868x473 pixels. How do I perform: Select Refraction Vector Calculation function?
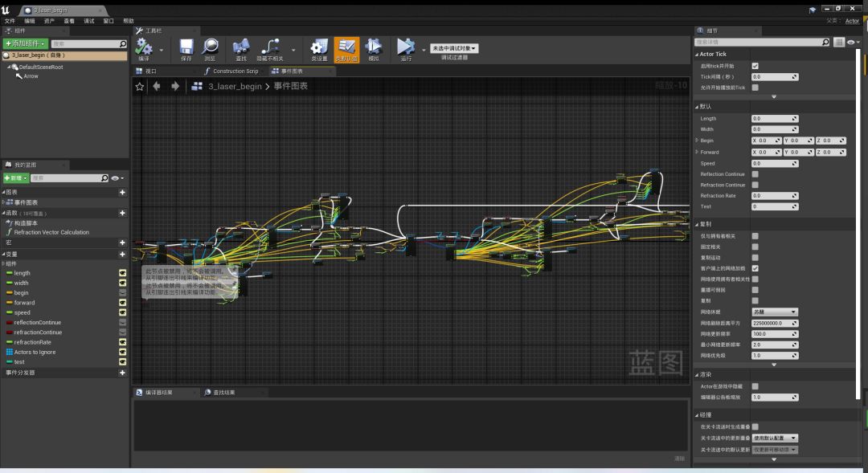point(51,232)
